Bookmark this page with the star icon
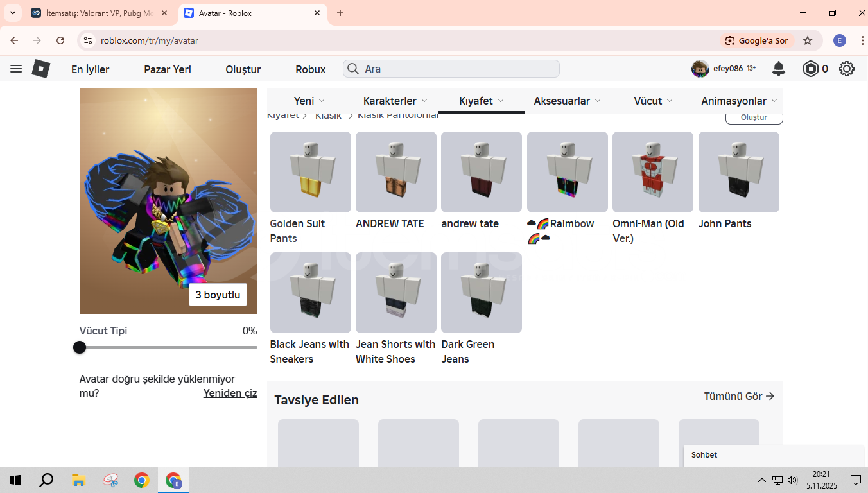 coord(808,40)
